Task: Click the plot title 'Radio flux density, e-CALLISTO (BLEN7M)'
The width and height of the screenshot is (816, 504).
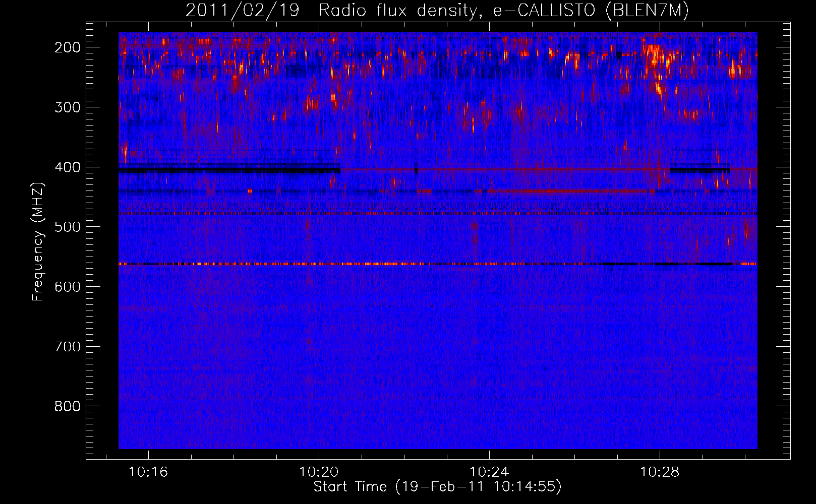Action: coord(503,11)
